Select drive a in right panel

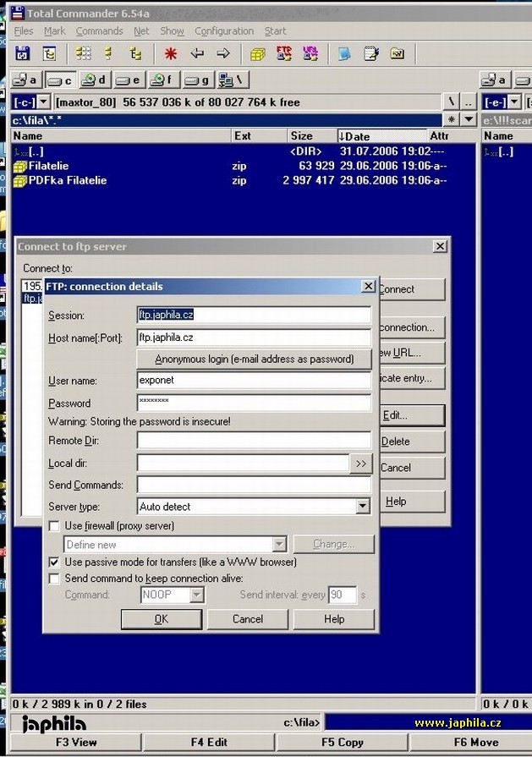point(496,80)
